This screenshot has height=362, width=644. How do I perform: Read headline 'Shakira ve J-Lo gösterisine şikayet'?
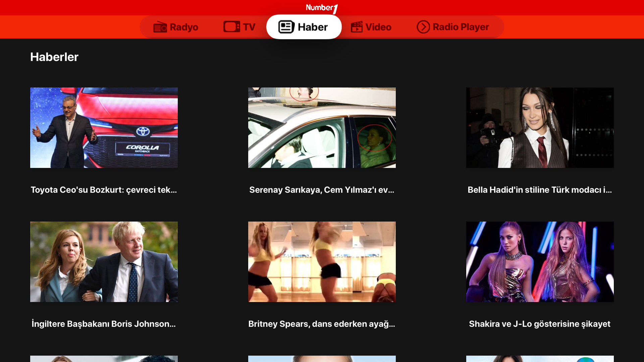(540, 324)
